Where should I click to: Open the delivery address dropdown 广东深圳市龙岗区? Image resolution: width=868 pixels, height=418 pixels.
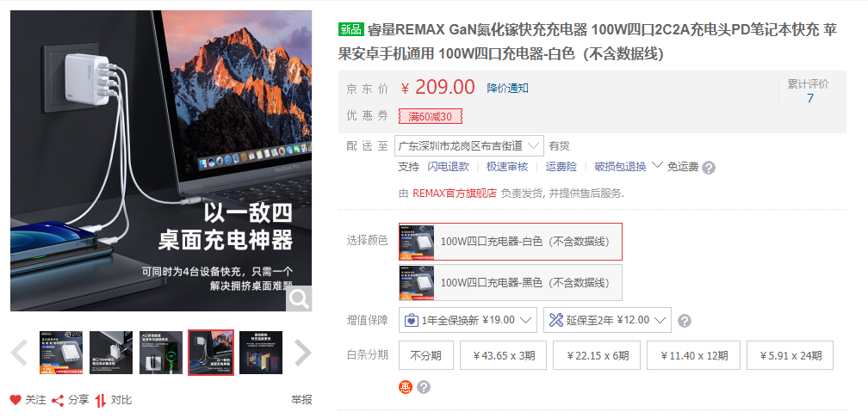coord(469,146)
